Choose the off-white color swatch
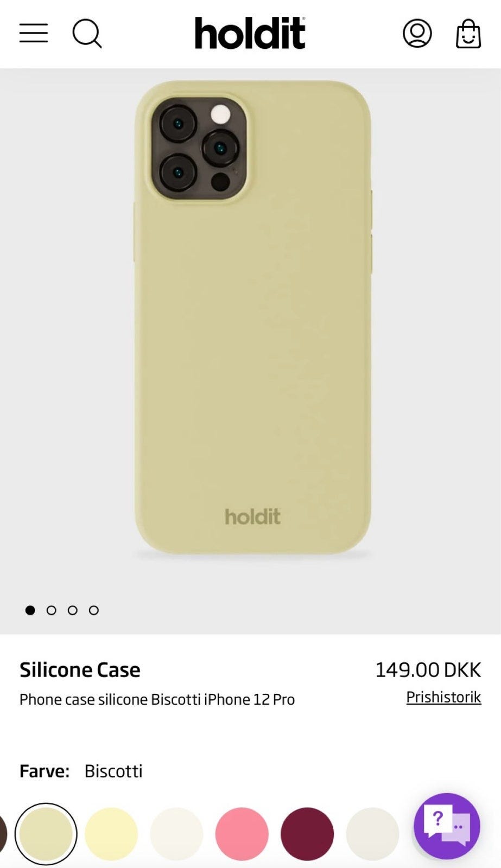Viewport: 501px width, 868px height. coord(176,834)
